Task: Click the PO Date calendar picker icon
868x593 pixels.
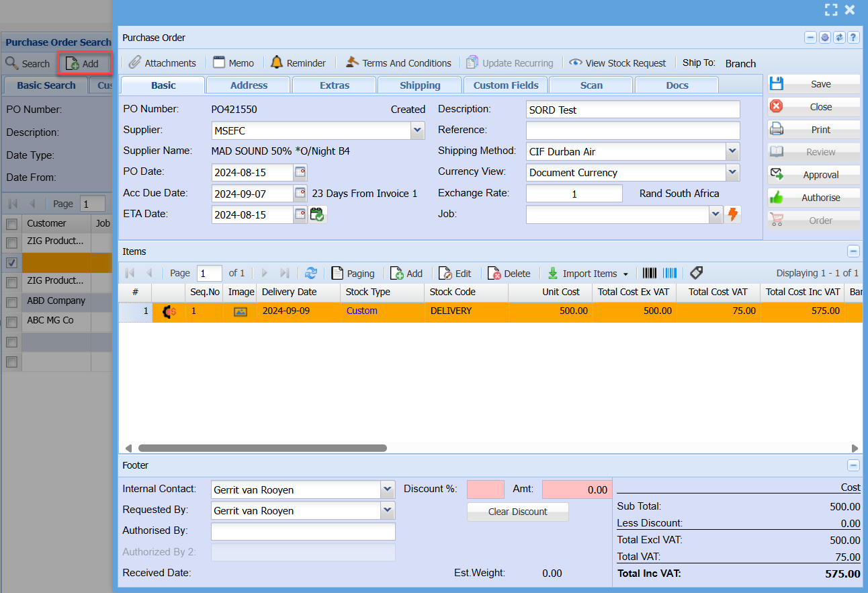Action: (x=300, y=172)
